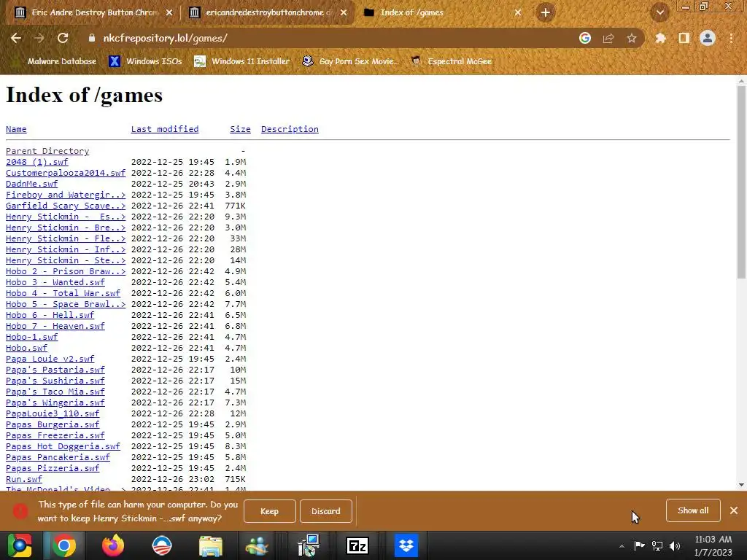Click the address bar URL
This screenshot has width=747, height=560.
coord(166,38)
